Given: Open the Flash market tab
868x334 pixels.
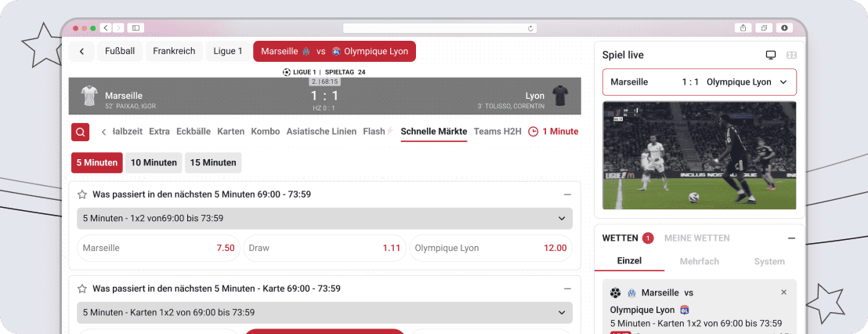Looking at the screenshot, I should tap(378, 132).
